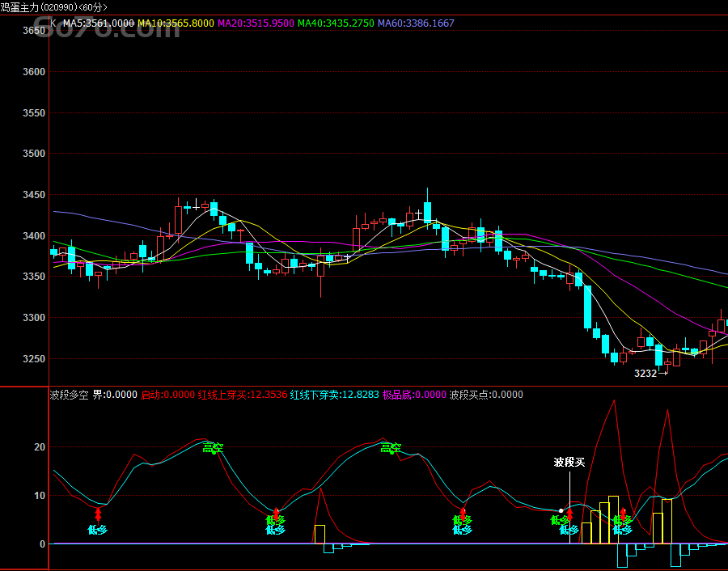Select the MA40:3435.2750 green label

click(336, 23)
